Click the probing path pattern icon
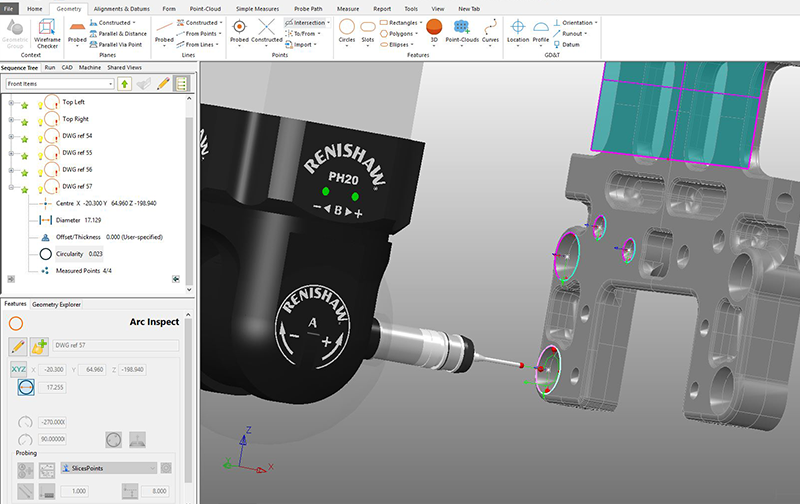This screenshot has width=800, height=504. pyautogui.click(x=46, y=470)
